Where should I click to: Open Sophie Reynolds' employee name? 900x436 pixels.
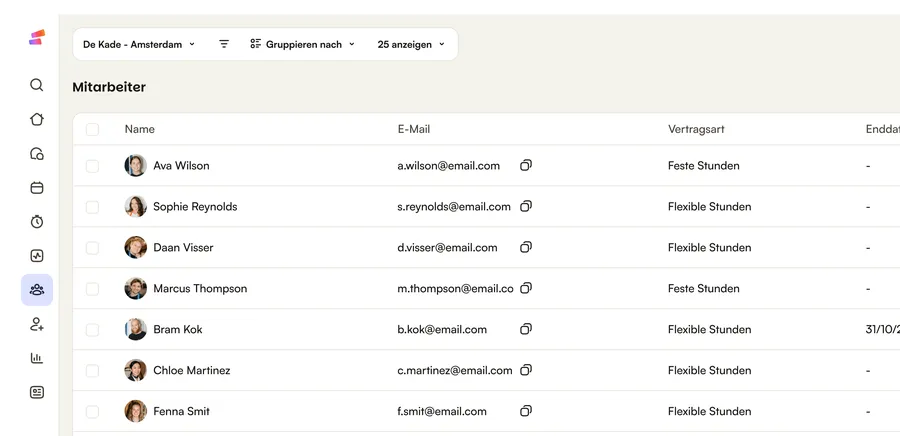point(195,207)
